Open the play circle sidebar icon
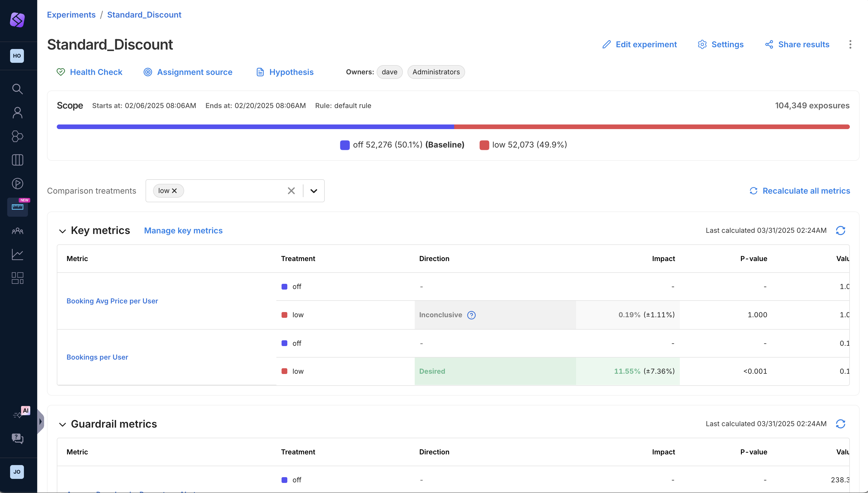Image resolution: width=868 pixels, height=493 pixels. (x=17, y=184)
